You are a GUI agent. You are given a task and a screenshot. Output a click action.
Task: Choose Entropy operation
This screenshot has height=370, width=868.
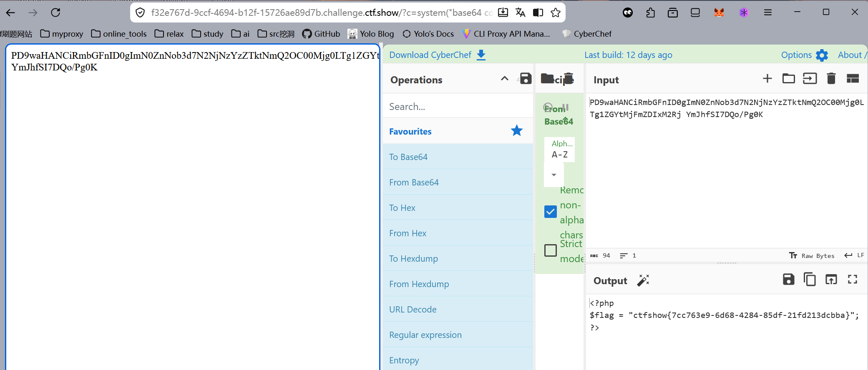(458, 359)
